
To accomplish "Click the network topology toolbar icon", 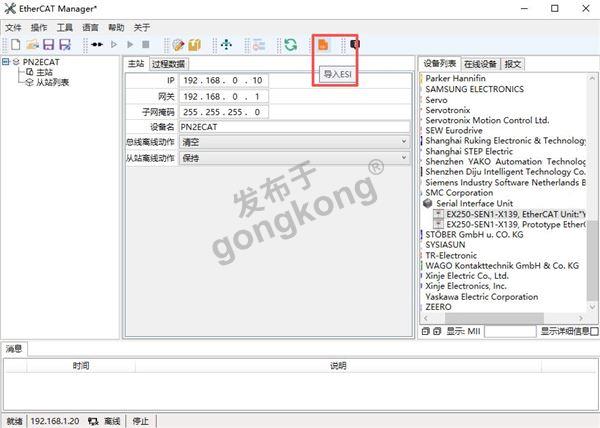I will click(x=226, y=45).
